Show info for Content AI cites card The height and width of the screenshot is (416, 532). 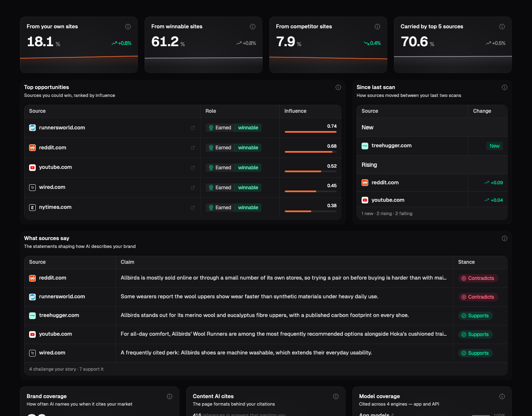coord(336,396)
